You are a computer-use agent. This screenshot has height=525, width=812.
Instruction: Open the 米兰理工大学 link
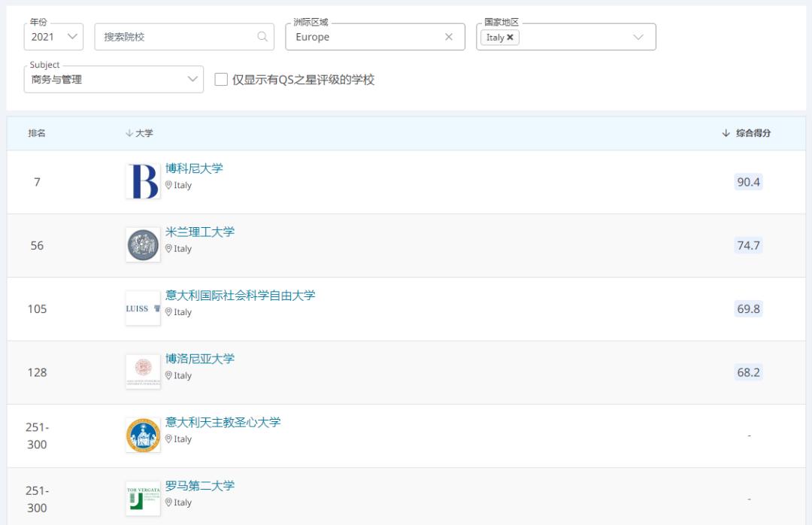[200, 232]
